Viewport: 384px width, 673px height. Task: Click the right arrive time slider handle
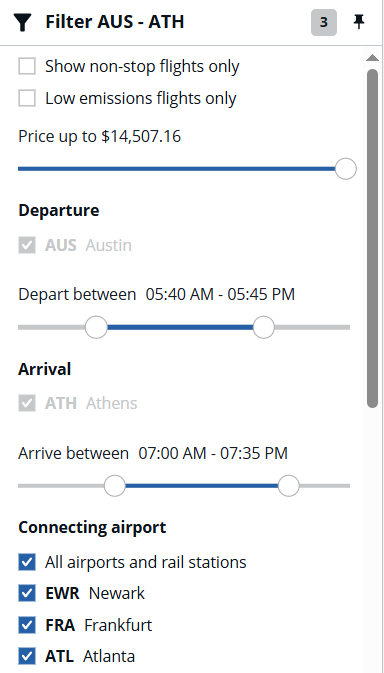pos(288,485)
